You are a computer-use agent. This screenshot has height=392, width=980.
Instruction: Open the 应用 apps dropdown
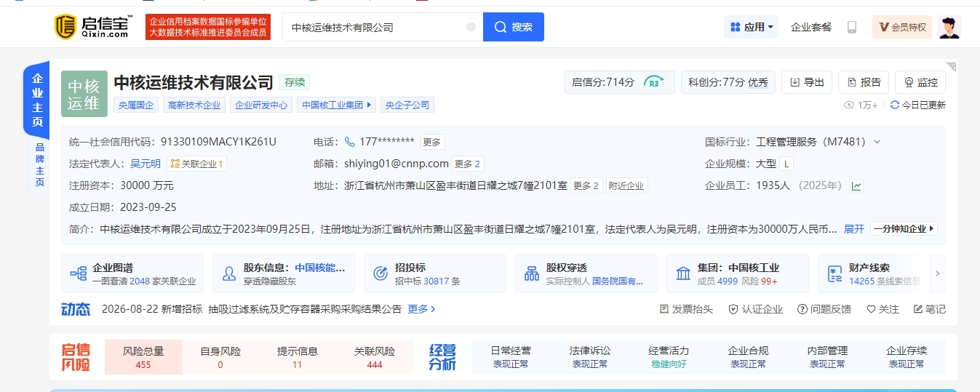pos(752,27)
